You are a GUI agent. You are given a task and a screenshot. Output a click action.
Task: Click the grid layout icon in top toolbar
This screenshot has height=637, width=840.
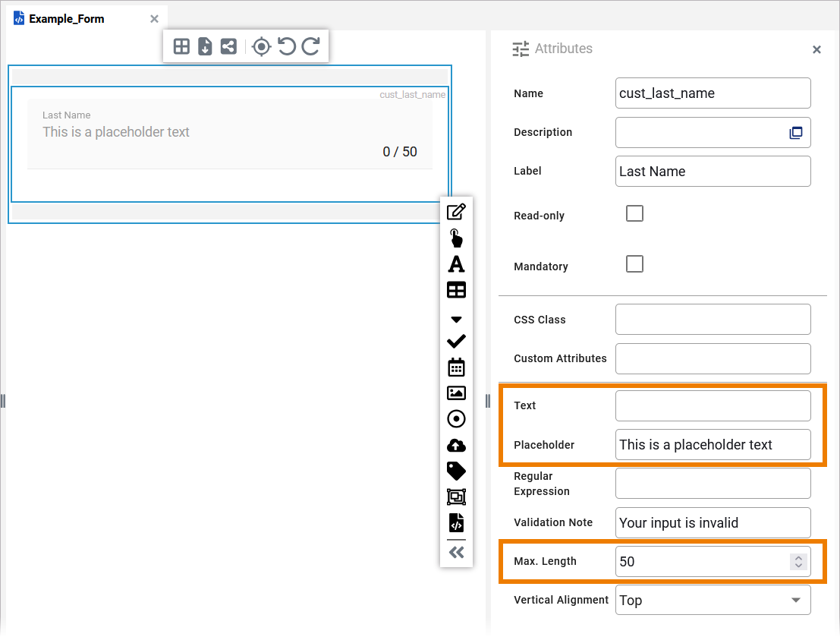coord(181,47)
